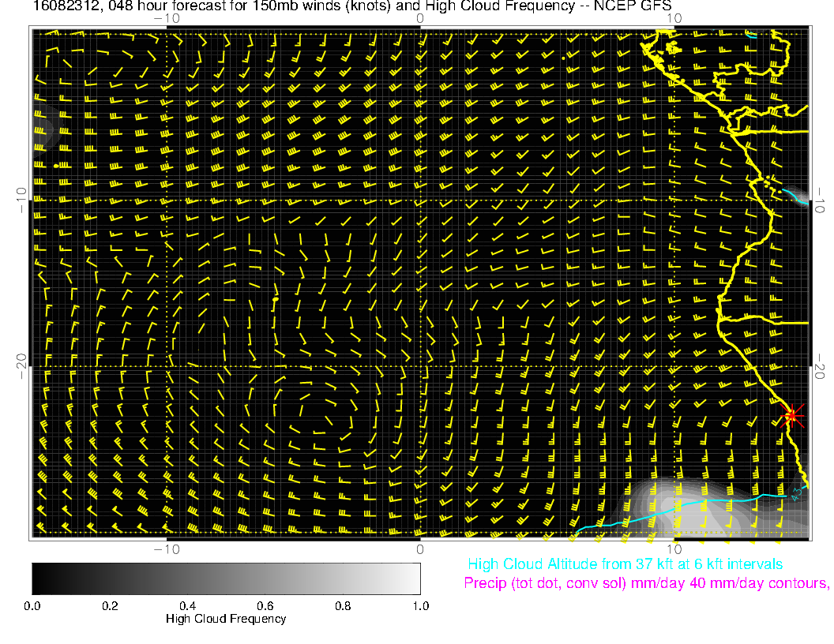Click the 0.2 tick label under the colorbar
This screenshot has width=834, height=644.
click(x=110, y=605)
